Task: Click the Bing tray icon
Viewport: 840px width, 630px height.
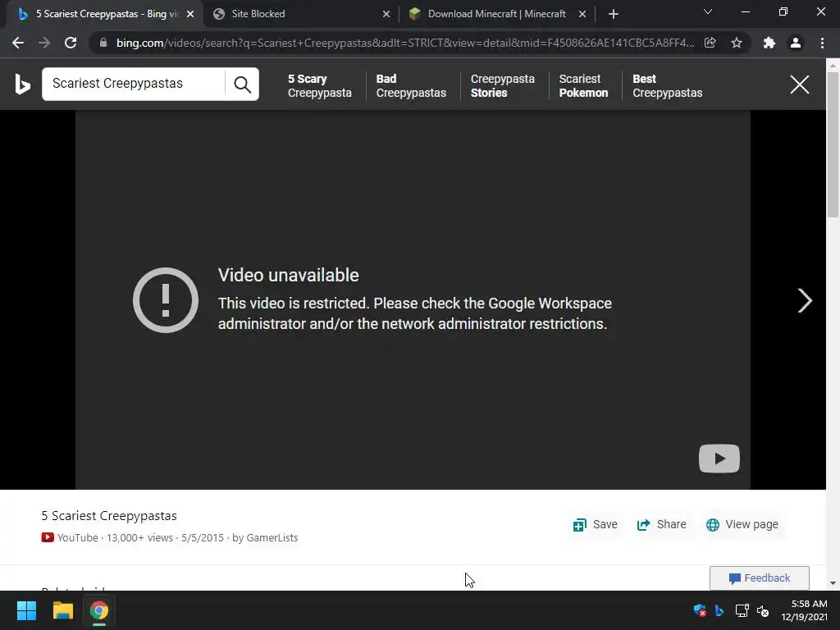Action: (719, 610)
